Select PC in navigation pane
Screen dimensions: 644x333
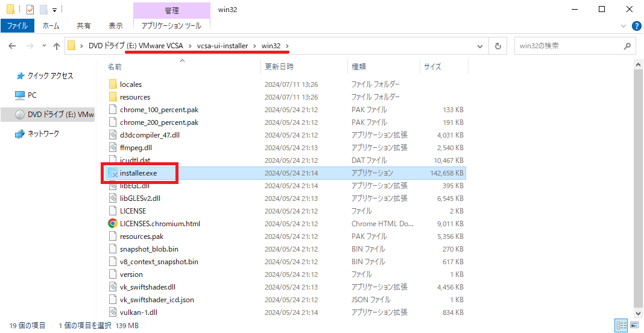click(x=26, y=95)
